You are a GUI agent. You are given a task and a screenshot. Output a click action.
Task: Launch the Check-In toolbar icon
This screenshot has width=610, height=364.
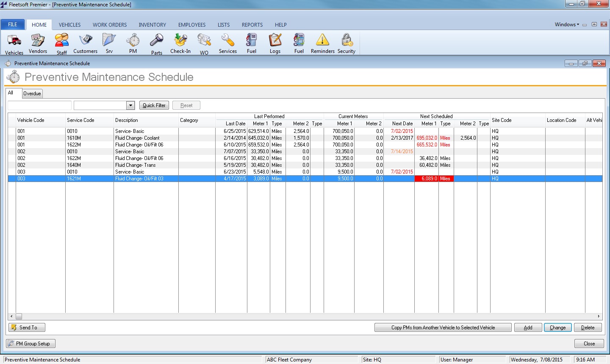pyautogui.click(x=180, y=44)
